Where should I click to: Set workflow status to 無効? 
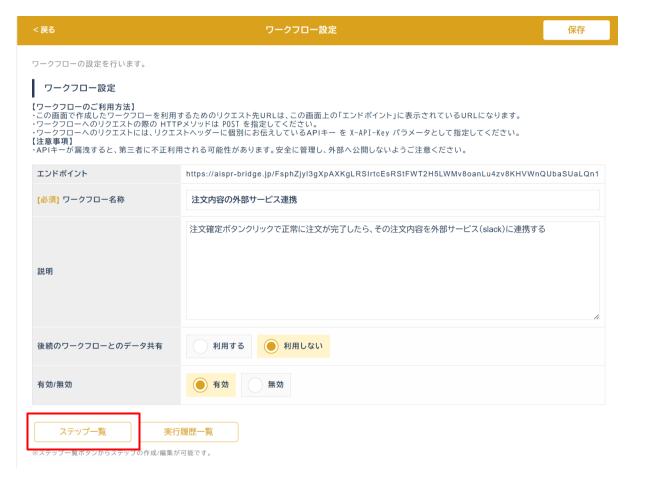(266, 385)
